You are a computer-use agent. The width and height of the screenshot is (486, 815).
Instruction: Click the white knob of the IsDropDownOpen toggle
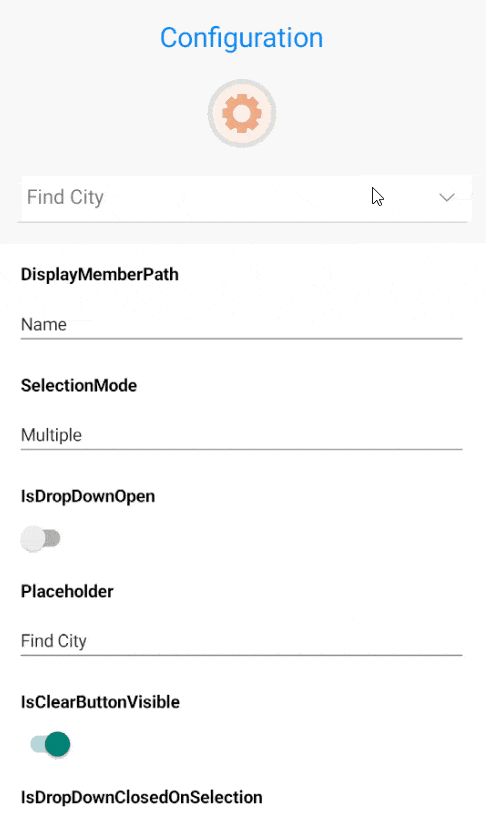[33, 538]
